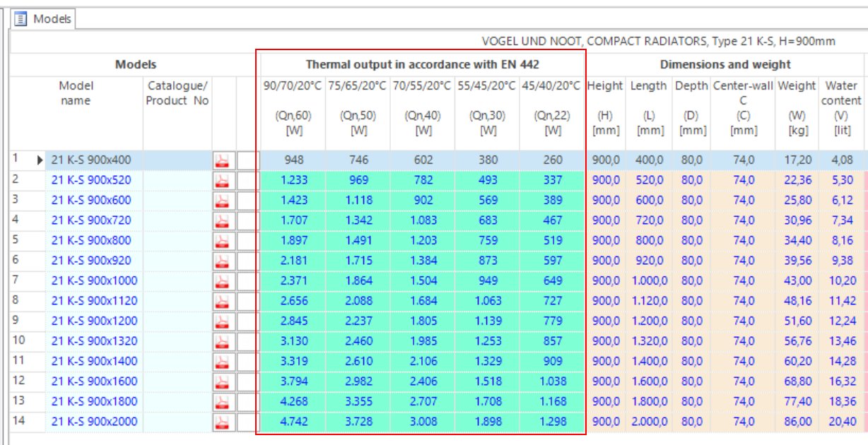Open PDF icon in row 14
The height and width of the screenshot is (445, 868).
pos(222,422)
